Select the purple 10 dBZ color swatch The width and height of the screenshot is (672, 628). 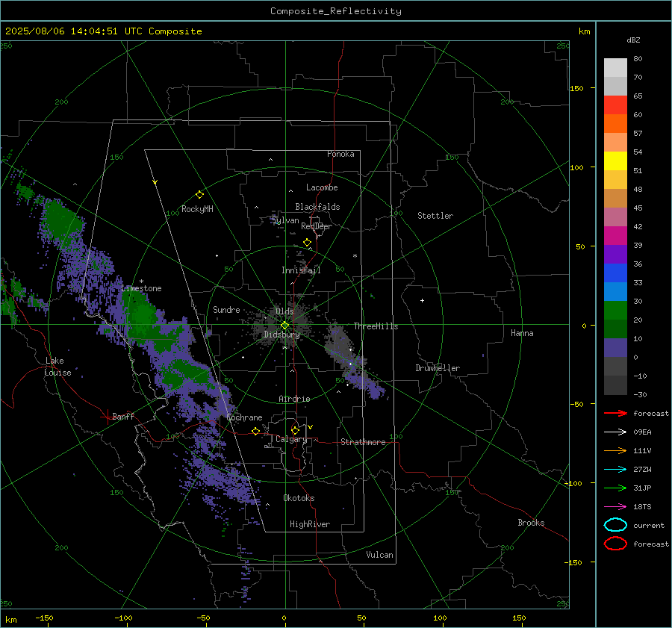[x=615, y=347]
